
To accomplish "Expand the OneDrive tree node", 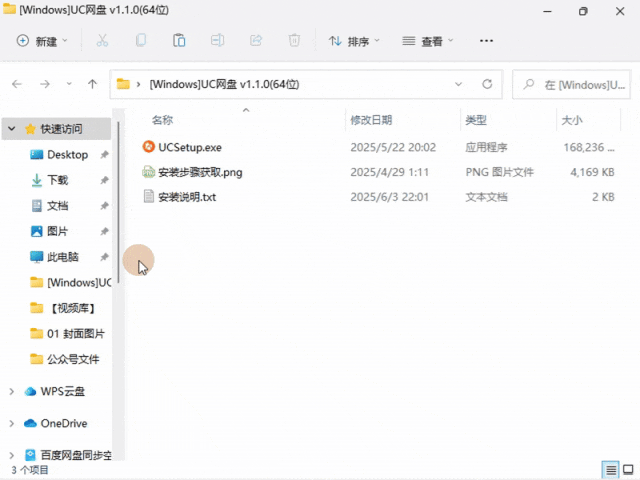I will tap(11, 424).
